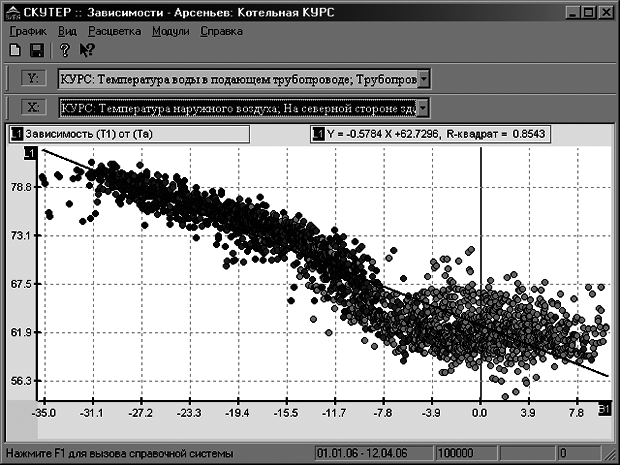Click the L1 marker beside the regression equation
This screenshot has width=620, height=465.
tap(318, 134)
